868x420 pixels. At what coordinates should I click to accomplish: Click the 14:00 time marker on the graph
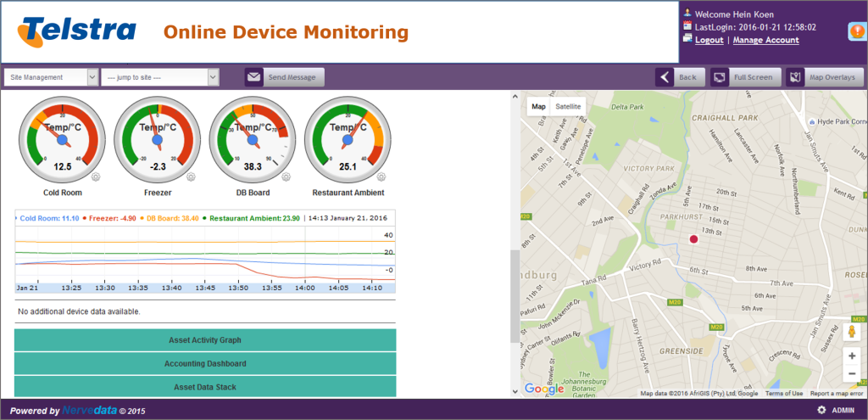(304, 288)
